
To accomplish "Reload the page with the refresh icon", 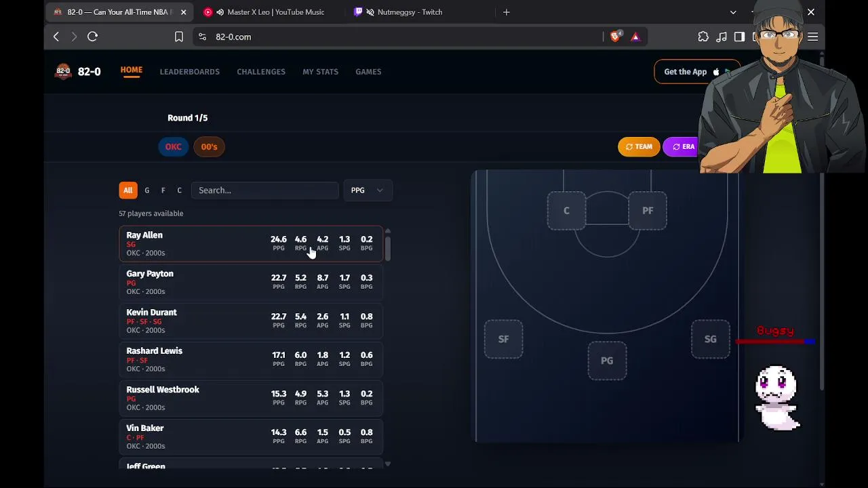I will click(93, 37).
